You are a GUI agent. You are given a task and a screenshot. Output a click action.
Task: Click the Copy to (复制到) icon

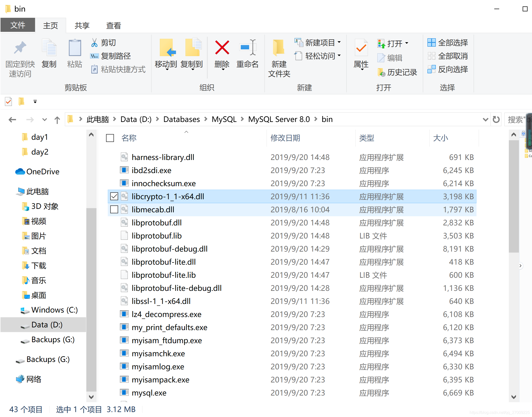pos(193,47)
